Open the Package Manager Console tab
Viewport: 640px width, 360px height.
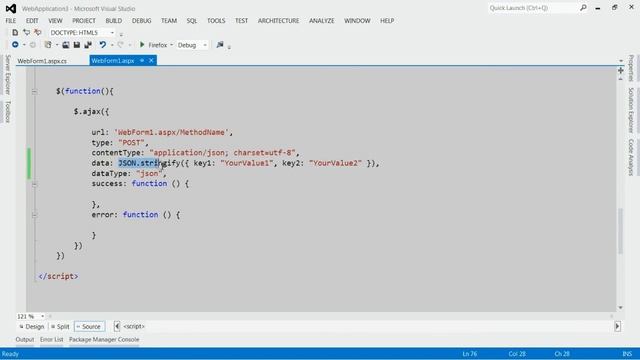(104, 340)
